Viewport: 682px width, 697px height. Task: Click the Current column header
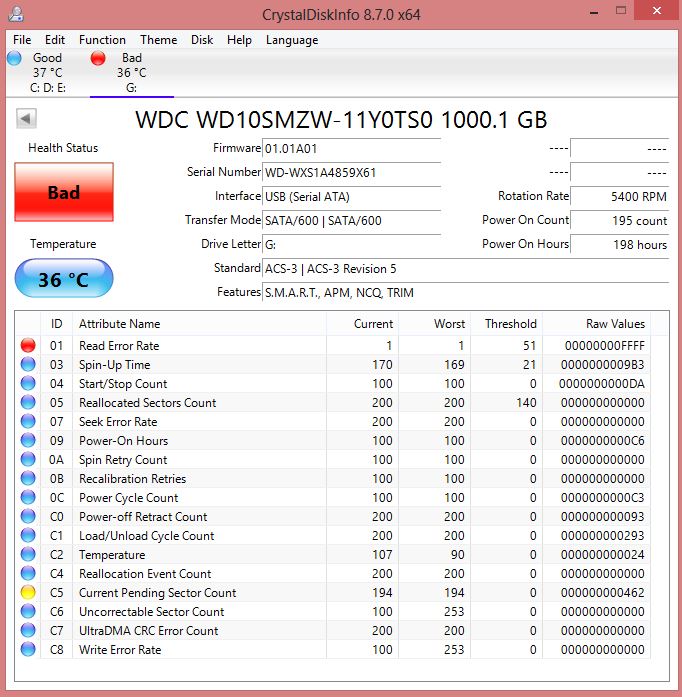click(362, 324)
